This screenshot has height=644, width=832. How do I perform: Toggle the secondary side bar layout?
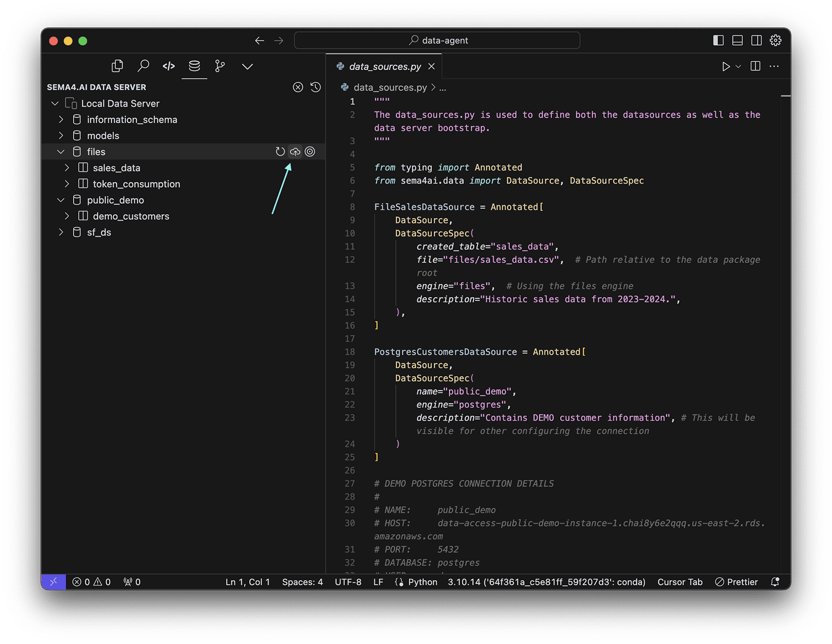pos(757,41)
